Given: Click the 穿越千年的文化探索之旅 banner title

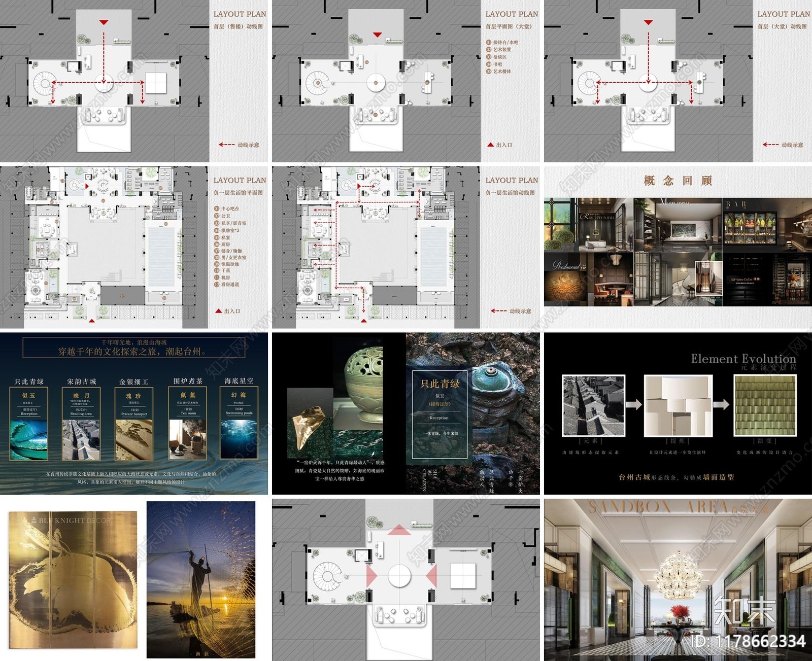Looking at the screenshot, I should tap(132, 352).
